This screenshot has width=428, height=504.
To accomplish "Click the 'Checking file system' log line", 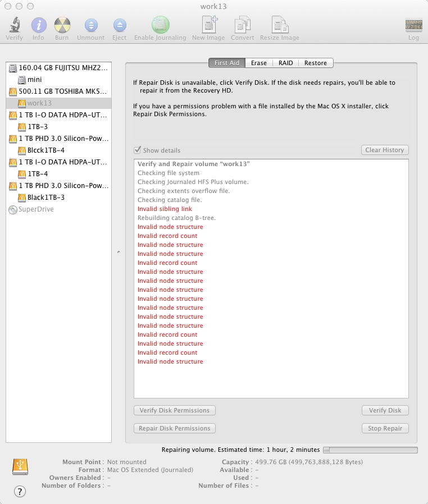I will pyautogui.click(x=169, y=173).
